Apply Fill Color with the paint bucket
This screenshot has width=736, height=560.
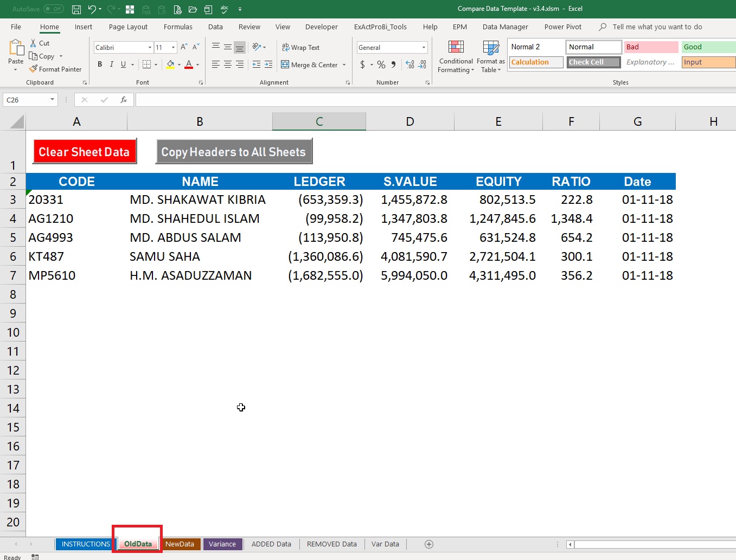pyautogui.click(x=170, y=65)
